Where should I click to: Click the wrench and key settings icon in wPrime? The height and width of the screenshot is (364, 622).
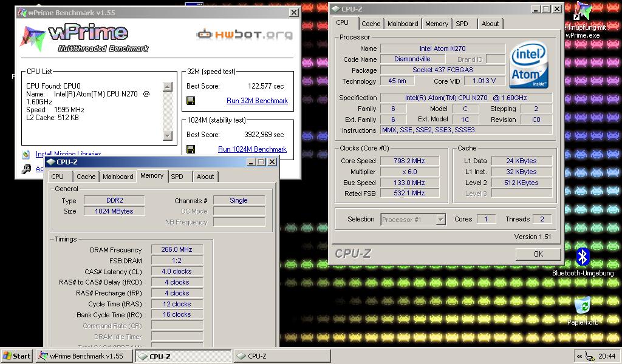26,169
